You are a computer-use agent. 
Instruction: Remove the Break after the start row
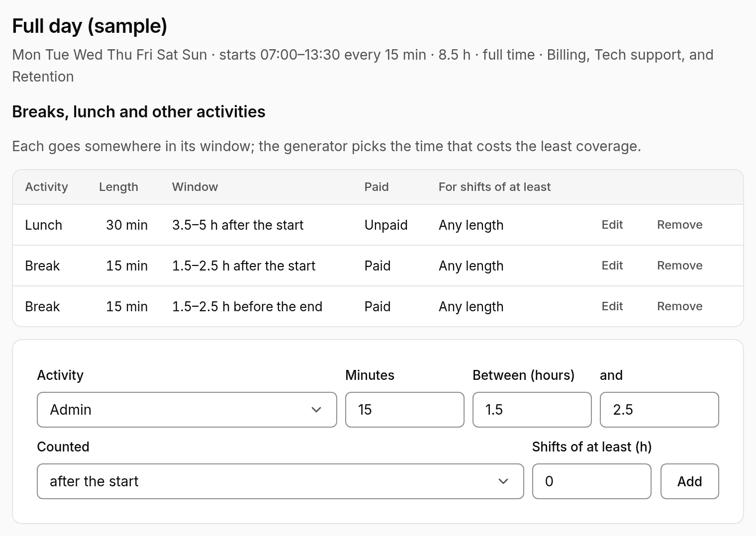[679, 266]
